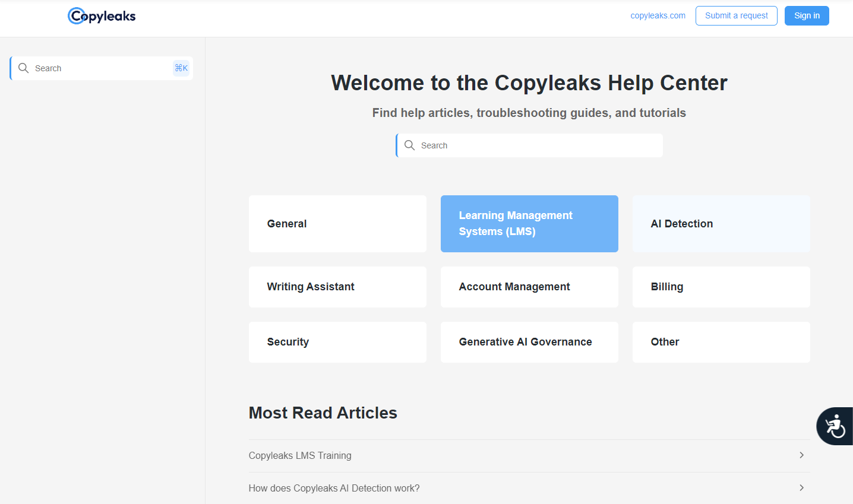Click the ⌘K shortcut badge in the sidebar search
Screen dimensions: 853x504
(181, 68)
